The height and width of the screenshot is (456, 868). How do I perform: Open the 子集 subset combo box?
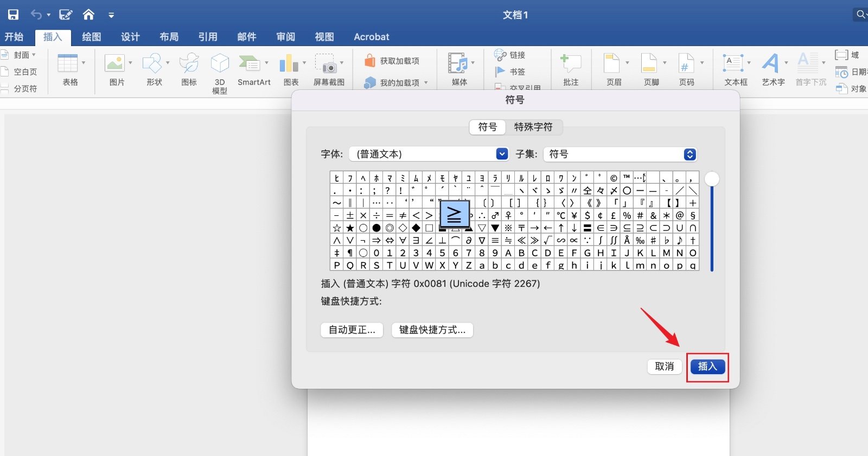[x=620, y=154]
